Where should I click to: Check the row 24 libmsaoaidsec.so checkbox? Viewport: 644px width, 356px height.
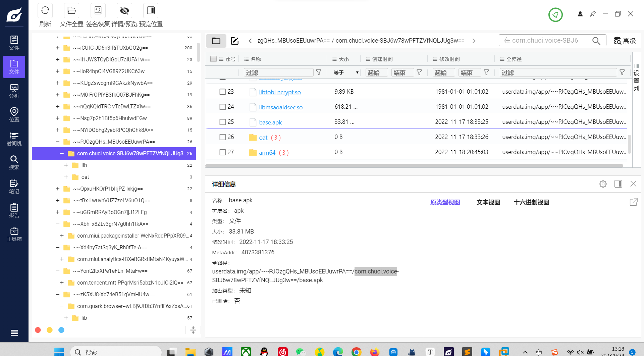222,107
